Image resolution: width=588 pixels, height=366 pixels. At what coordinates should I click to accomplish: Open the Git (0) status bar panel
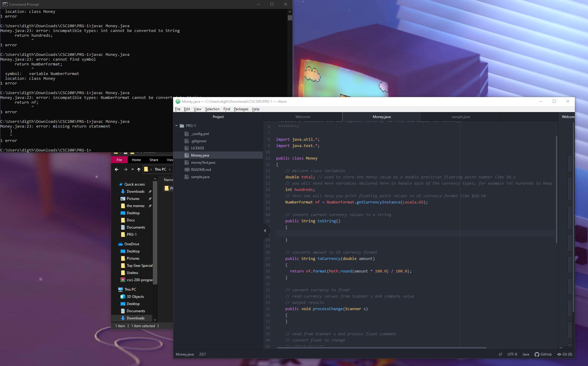pyautogui.click(x=564, y=354)
